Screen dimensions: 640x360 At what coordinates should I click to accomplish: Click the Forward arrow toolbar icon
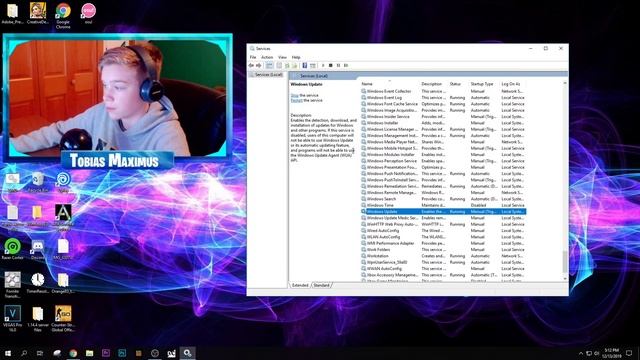pos(258,65)
